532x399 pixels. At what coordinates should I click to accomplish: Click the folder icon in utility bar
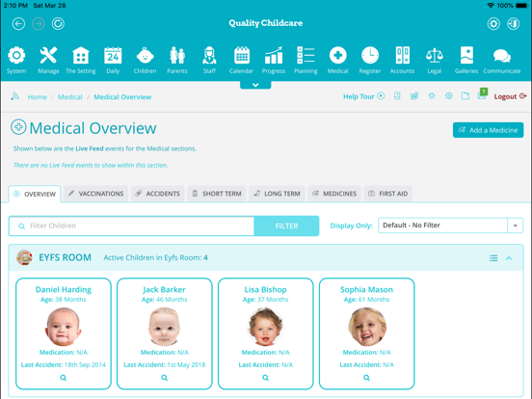(x=465, y=96)
